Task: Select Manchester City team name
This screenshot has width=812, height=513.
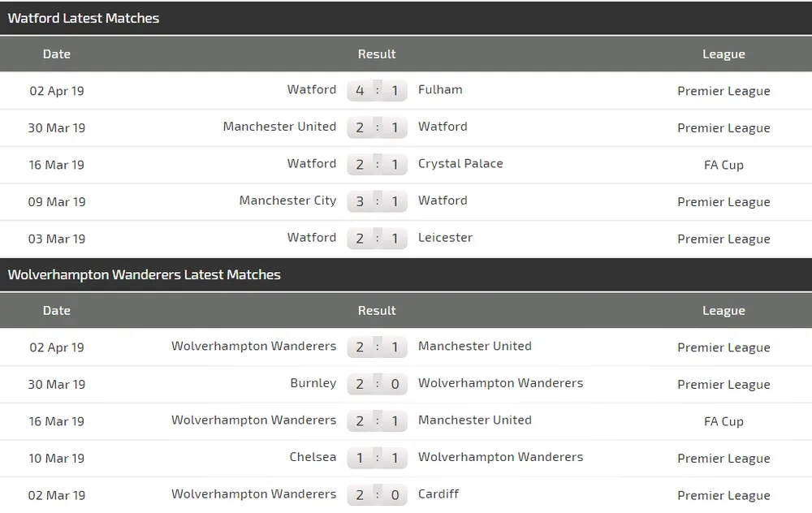Action: pos(287,201)
